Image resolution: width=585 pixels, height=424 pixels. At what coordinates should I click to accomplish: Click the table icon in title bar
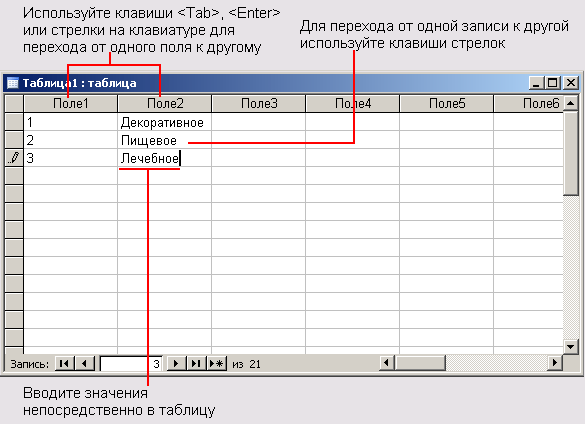click(x=13, y=83)
